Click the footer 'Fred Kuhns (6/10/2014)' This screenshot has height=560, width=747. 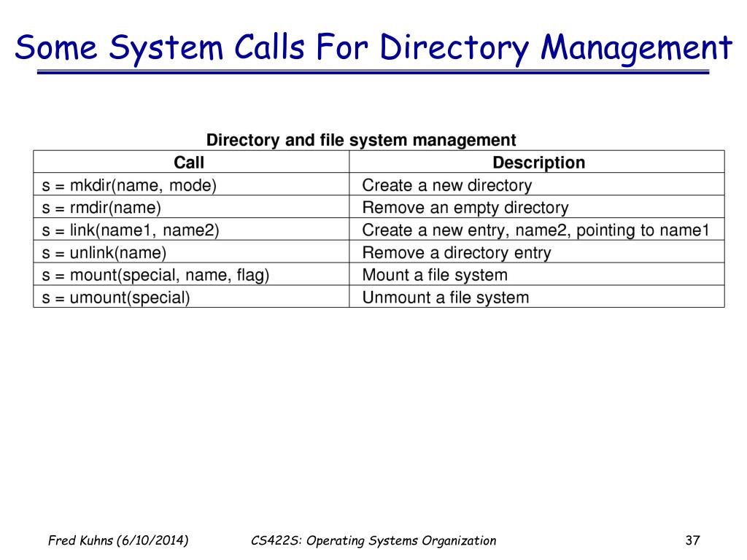(x=118, y=540)
